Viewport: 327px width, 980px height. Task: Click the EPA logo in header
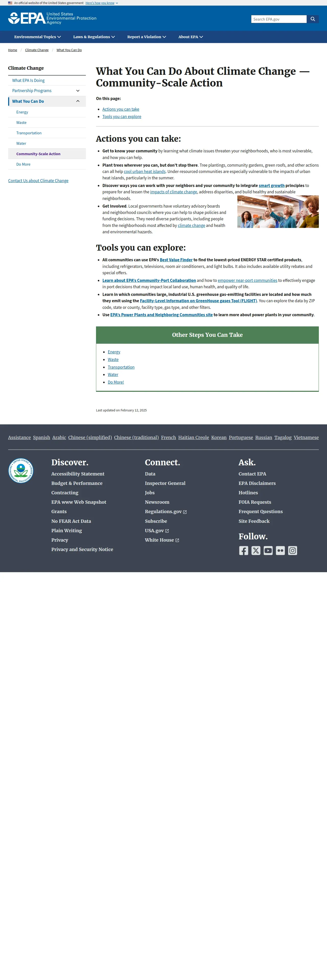tap(52, 18)
